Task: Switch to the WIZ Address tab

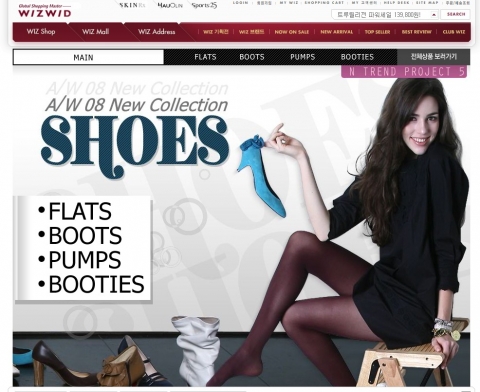Action: [156, 32]
